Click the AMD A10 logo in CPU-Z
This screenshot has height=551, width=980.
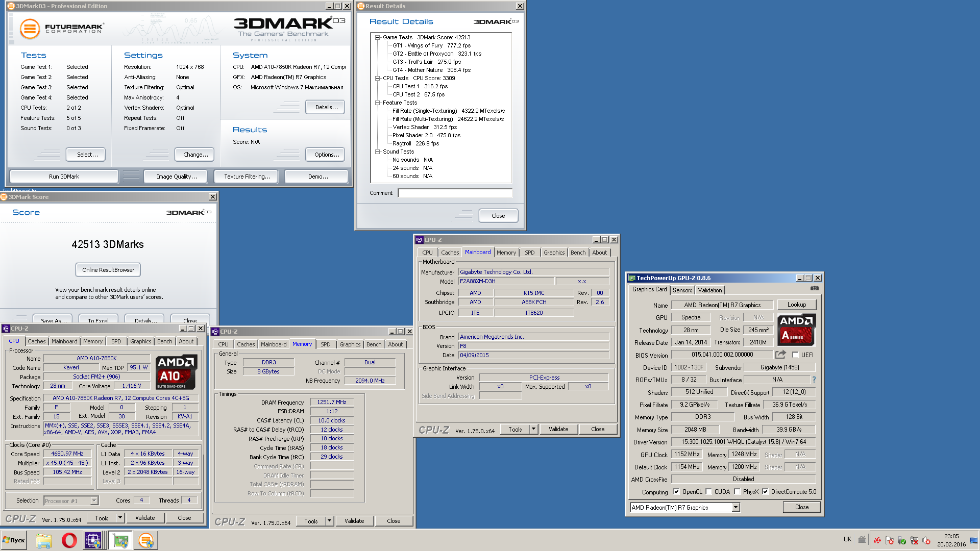(x=177, y=372)
